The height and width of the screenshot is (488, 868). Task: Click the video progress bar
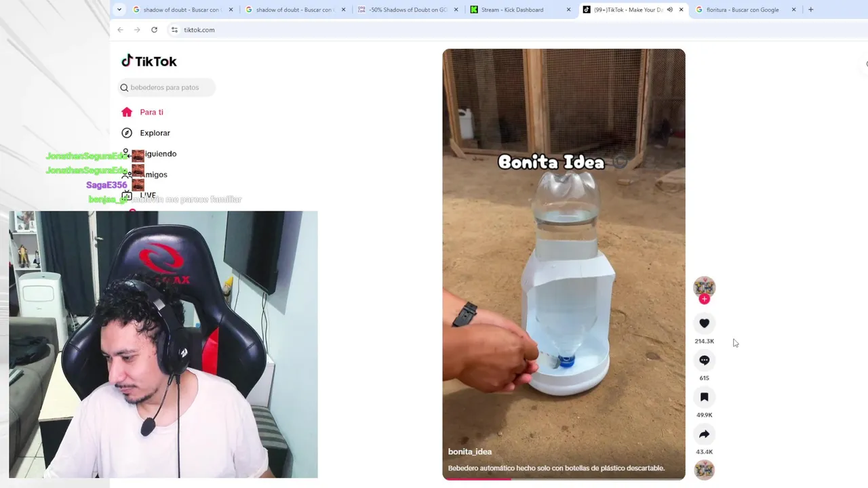pos(564,479)
